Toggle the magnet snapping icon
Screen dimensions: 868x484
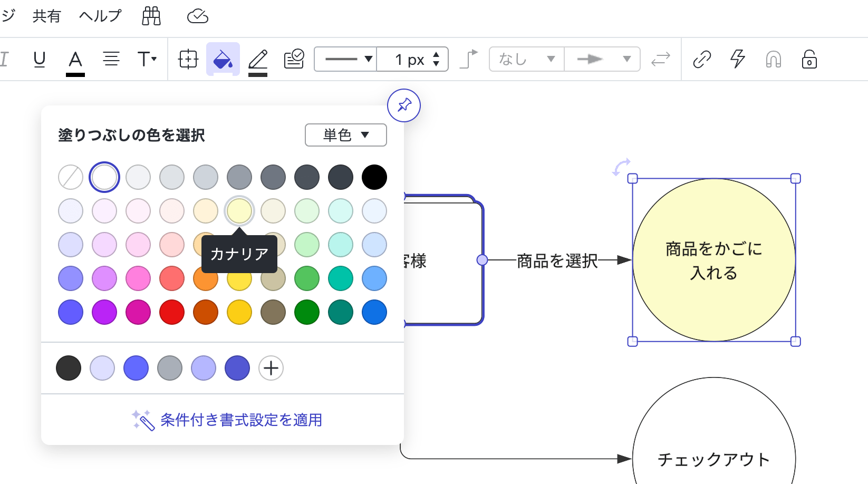coord(774,59)
